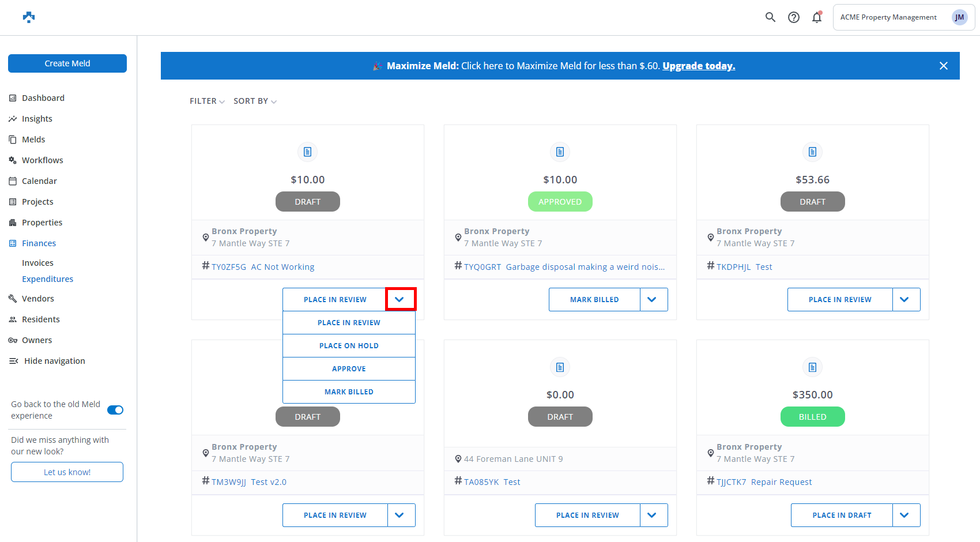Click the document icon on the $350.00 card
980x542 pixels.
pos(812,367)
